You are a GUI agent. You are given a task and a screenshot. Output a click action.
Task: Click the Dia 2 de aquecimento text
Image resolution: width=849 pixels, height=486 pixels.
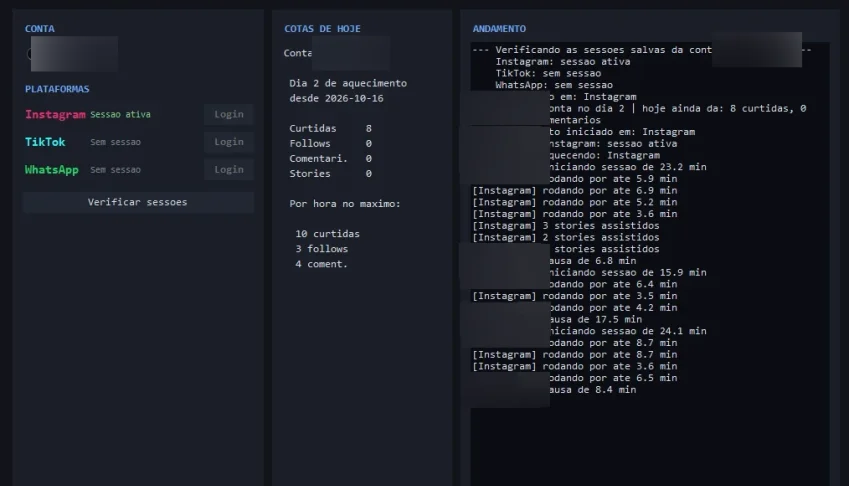(x=348, y=83)
